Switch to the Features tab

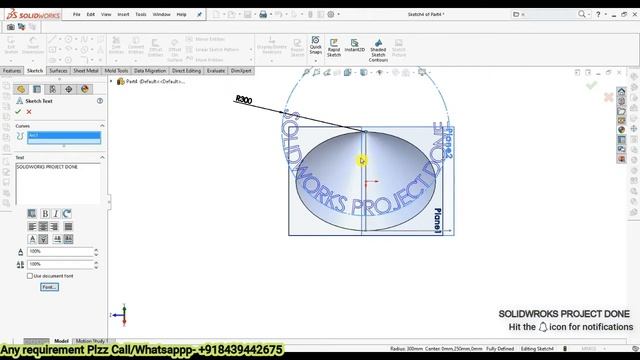[12, 71]
